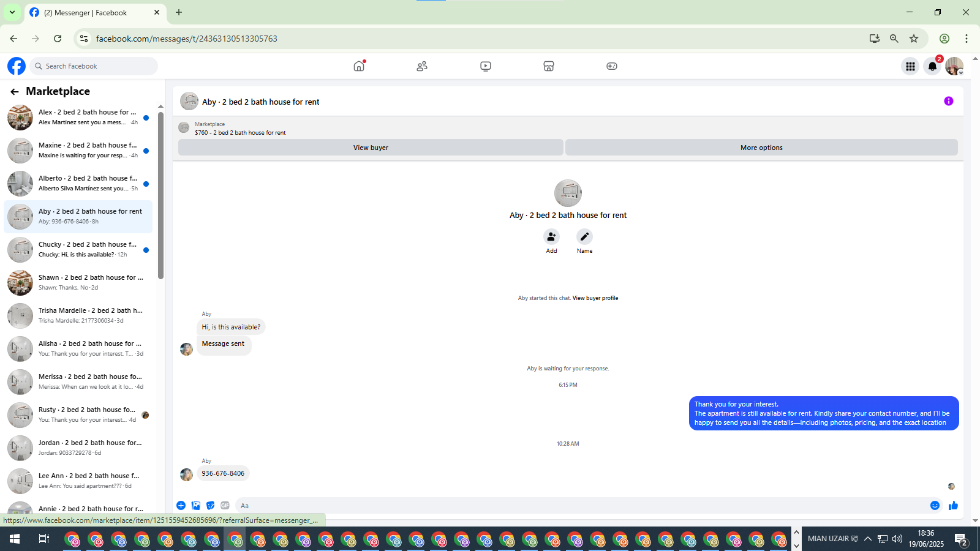Open the notifications bell

932,66
